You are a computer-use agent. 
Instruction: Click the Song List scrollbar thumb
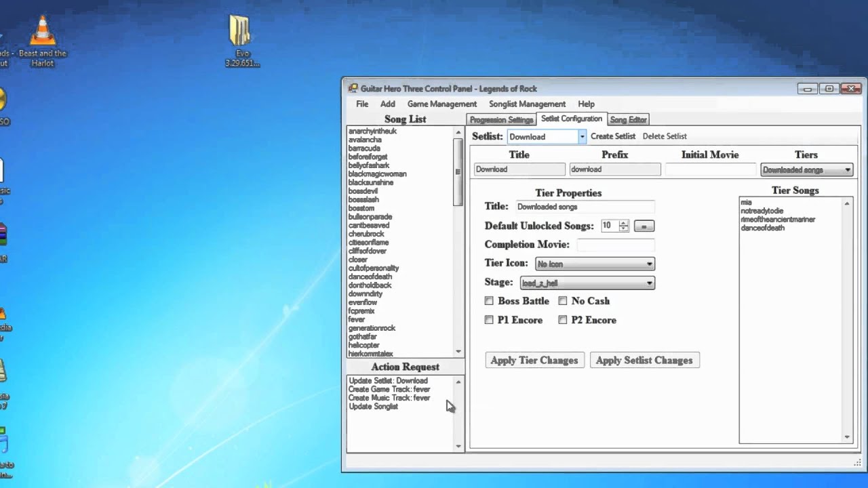point(458,173)
